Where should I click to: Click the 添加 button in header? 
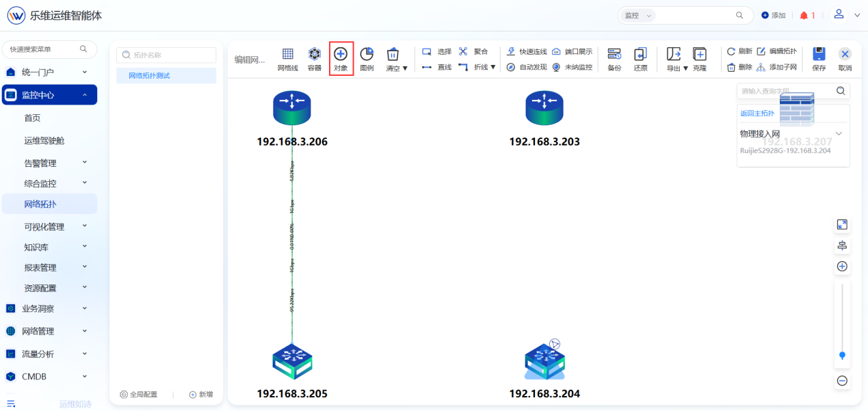click(774, 15)
